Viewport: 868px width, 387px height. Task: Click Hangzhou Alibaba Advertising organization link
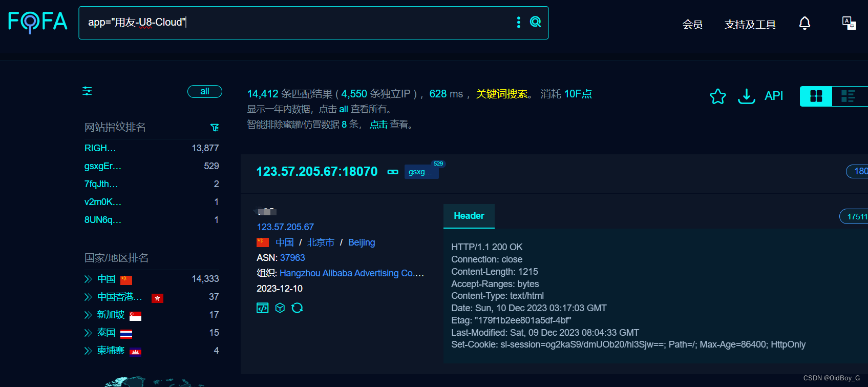pyautogui.click(x=352, y=273)
